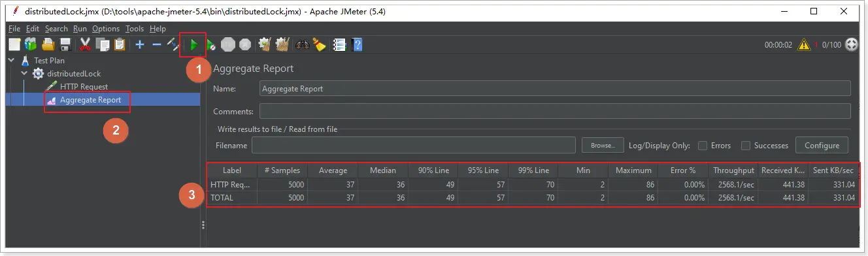
Task: Enable the Errors only checkbox
Action: [x=703, y=146]
